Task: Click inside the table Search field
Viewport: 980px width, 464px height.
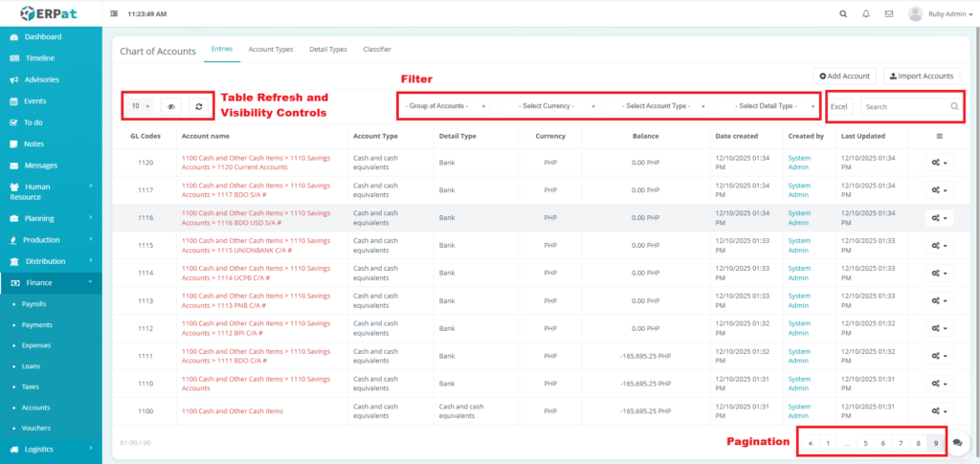Action: tap(902, 107)
